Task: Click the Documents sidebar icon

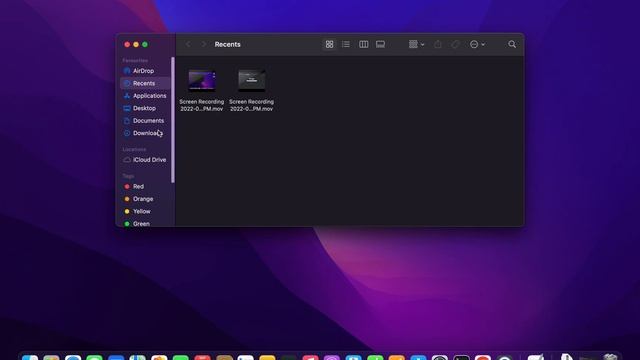Action: coord(127,121)
